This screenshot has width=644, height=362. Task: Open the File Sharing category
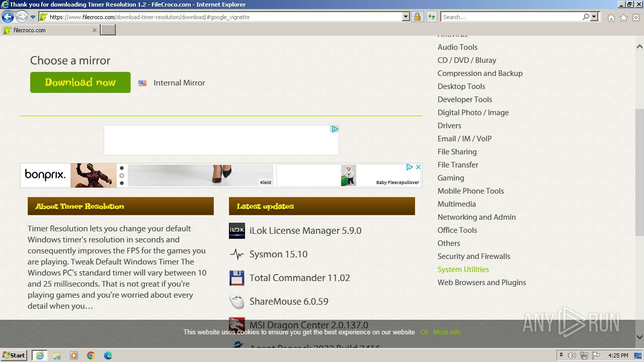tap(457, 152)
